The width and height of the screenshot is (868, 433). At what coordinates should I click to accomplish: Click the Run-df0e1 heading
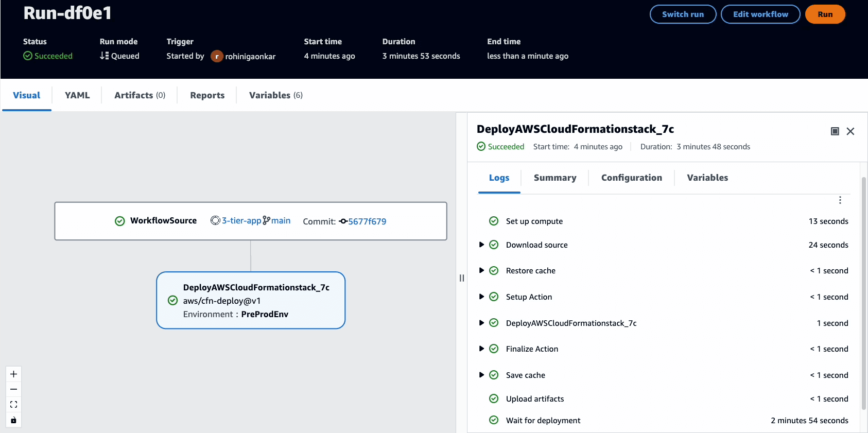pyautogui.click(x=67, y=13)
